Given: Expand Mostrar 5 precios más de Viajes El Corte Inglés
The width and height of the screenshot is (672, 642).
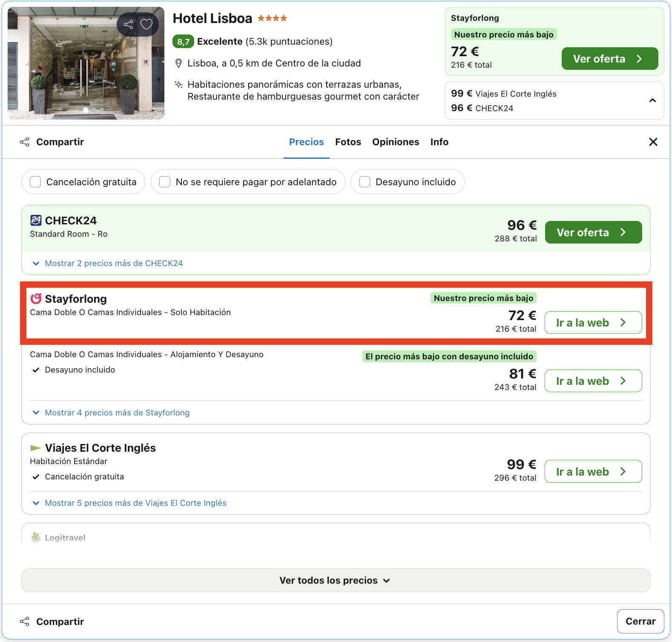Looking at the screenshot, I should [x=129, y=503].
